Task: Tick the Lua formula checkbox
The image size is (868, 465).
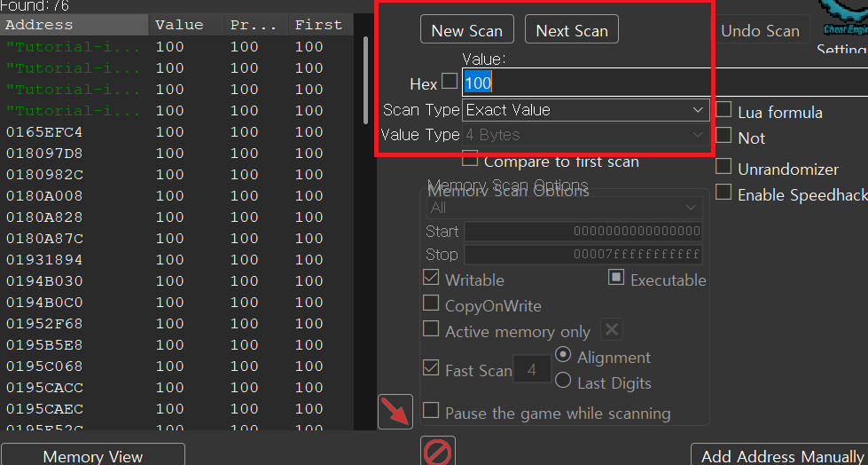Action: pos(723,110)
